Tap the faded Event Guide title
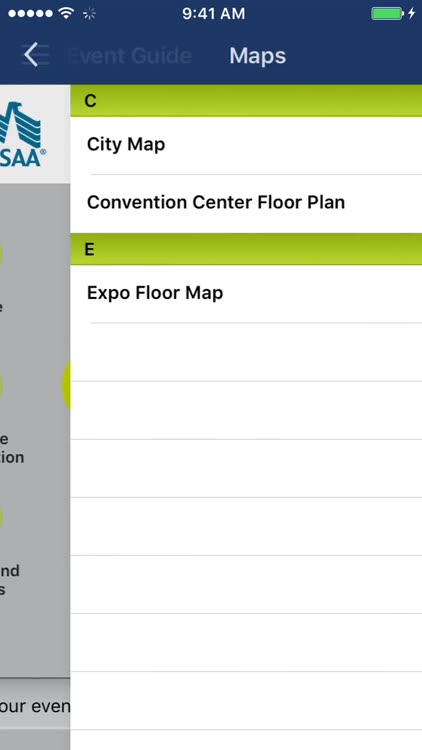 coord(130,55)
